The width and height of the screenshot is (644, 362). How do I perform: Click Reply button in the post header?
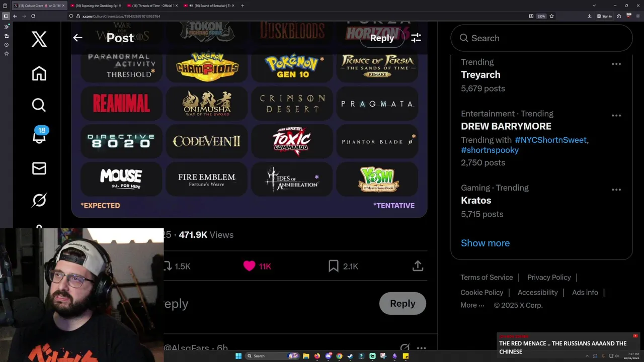click(382, 38)
